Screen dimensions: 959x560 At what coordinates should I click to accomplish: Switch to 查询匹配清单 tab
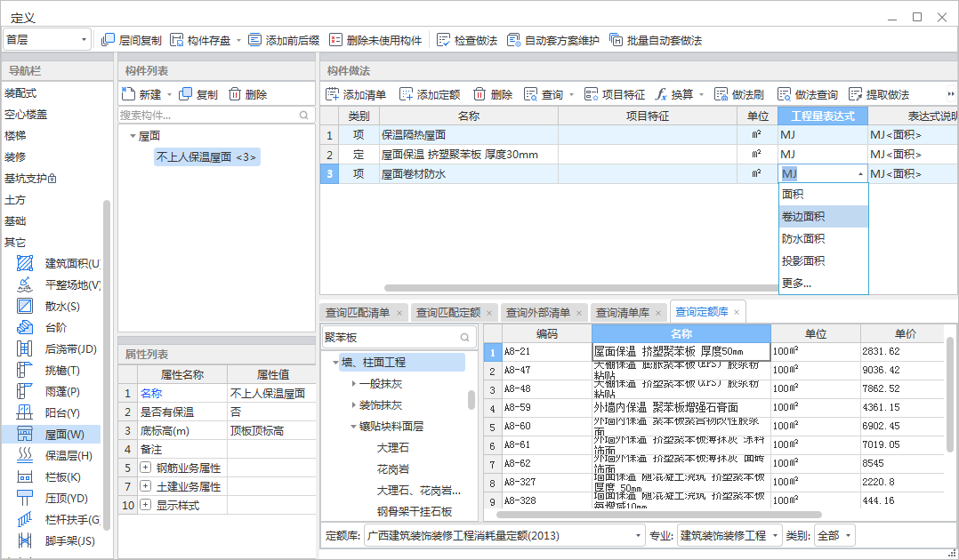click(x=358, y=313)
